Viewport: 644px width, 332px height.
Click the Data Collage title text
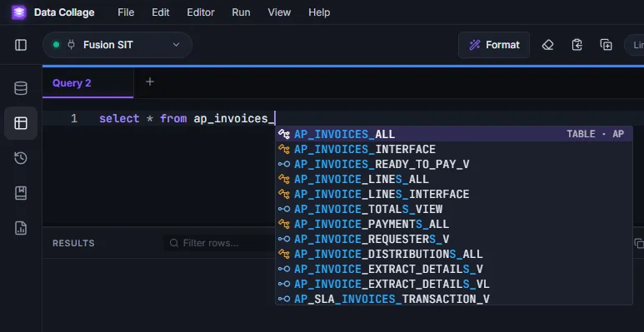[x=64, y=12]
